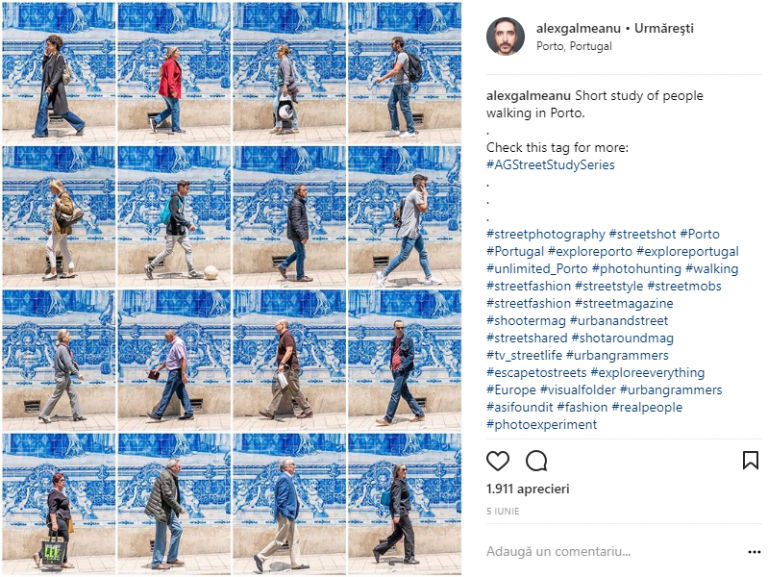Click photo of boy kicking ball

174,216
